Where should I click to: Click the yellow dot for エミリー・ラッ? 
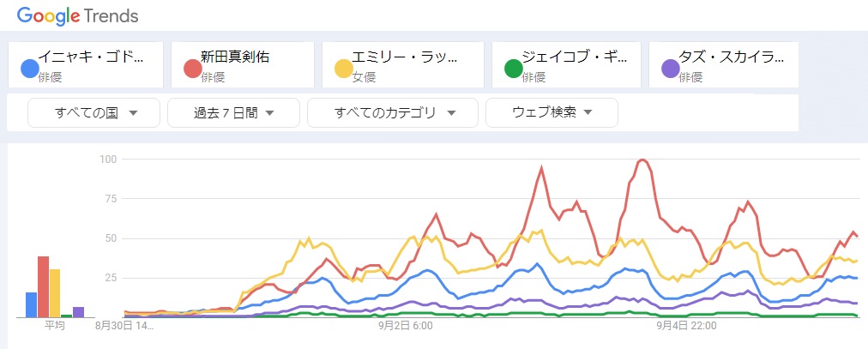click(344, 69)
